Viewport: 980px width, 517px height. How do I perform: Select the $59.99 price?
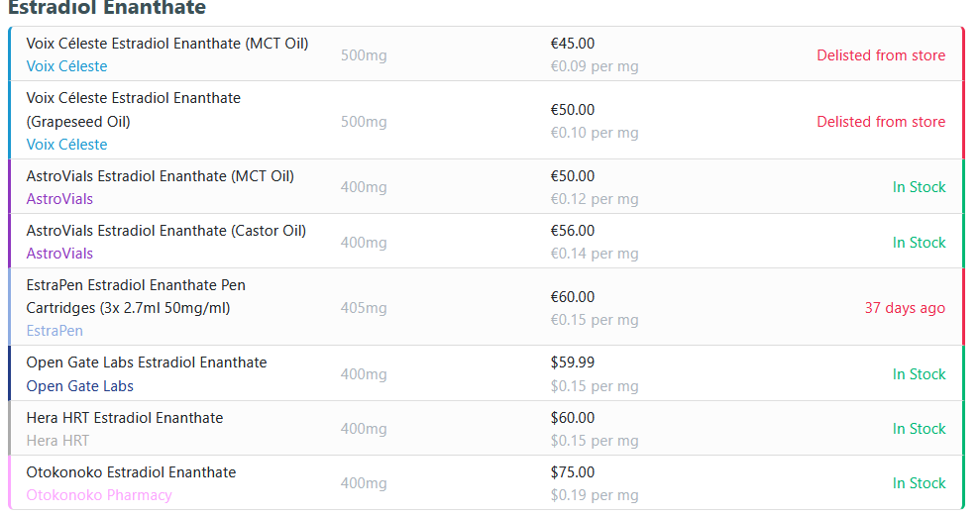tap(573, 362)
